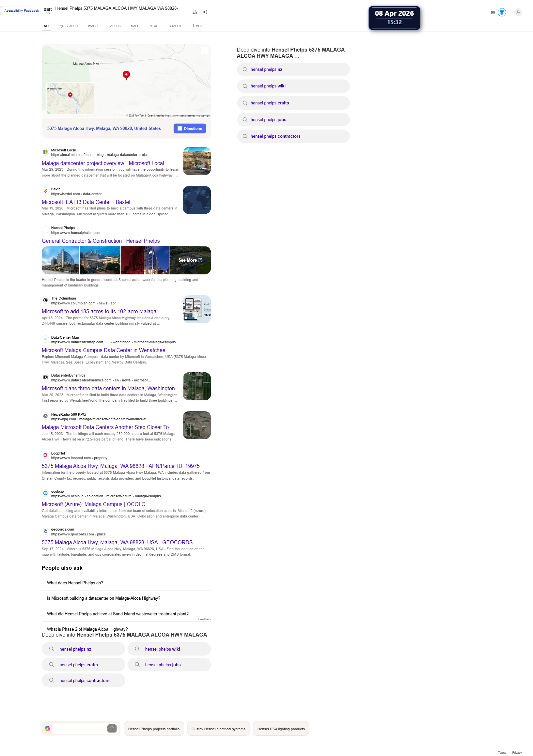Open 'Microsoft plans three data centers' result
Screen dimensions: 533x756
click(108, 389)
